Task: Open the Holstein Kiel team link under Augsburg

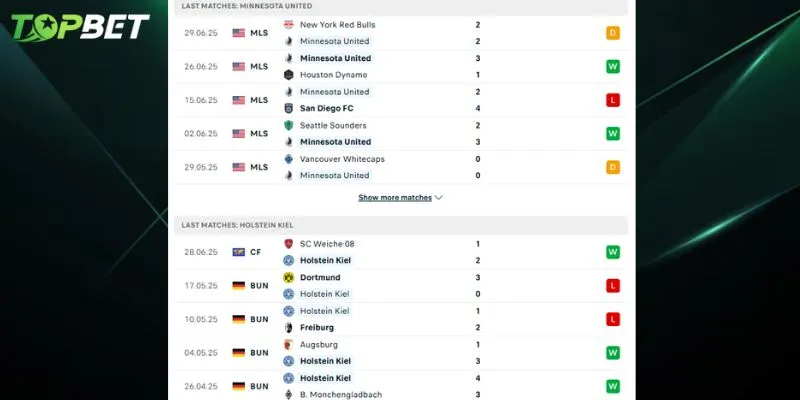Action: pos(325,361)
